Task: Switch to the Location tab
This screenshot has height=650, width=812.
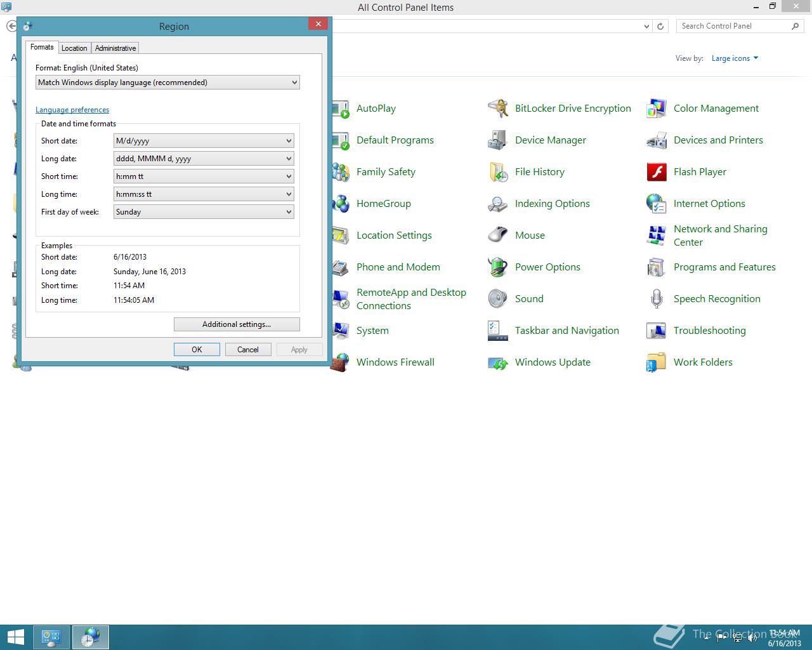Action: (74, 48)
